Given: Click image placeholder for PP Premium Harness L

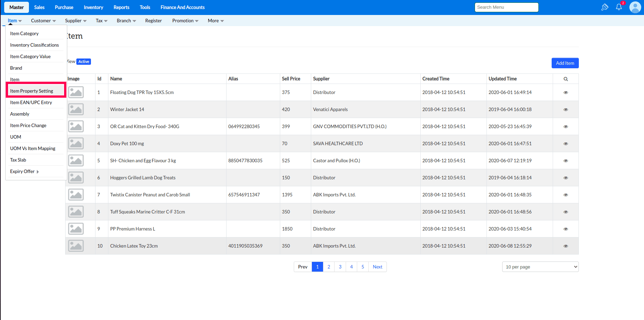Looking at the screenshot, I should pyautogui.click(x=76, y=229).
